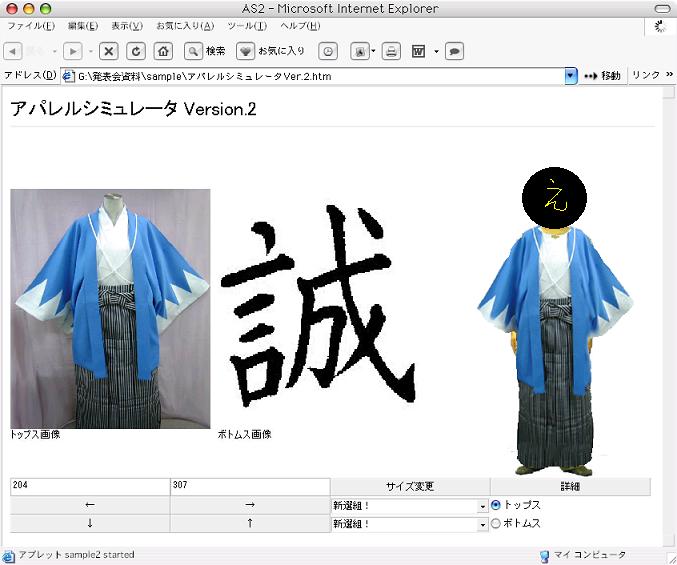Image resolution: width=677 pixels, height=565 pixels.
Task: Click the Print icon in toolbar
Action: (x=391, y=51)
